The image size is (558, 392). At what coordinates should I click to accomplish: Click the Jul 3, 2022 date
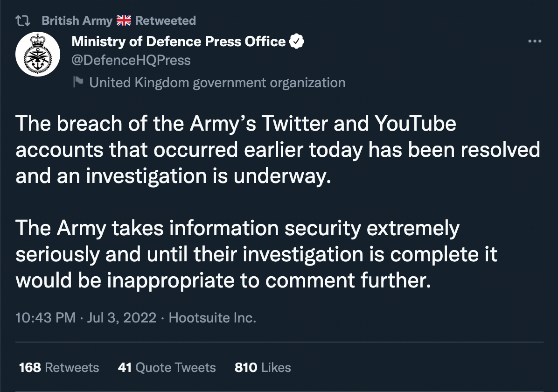[121, 318]
